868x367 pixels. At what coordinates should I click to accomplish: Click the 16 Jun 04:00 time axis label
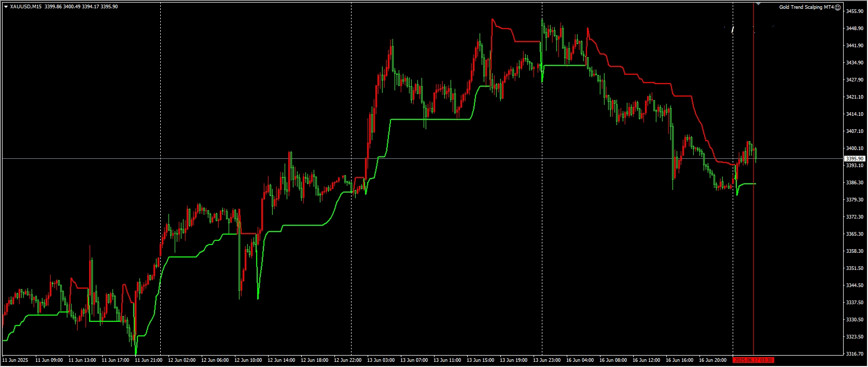point(580,360)
